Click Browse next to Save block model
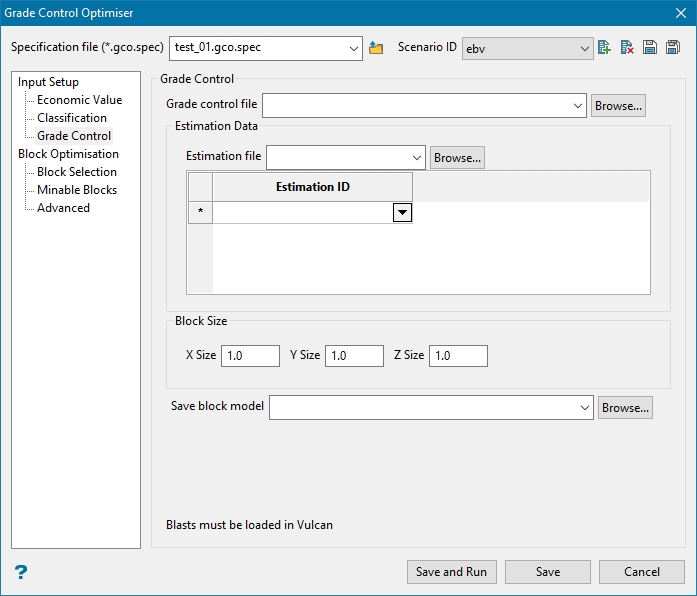Image resolution: width=697 pixels, height=596 pixels. click(625, 408)
